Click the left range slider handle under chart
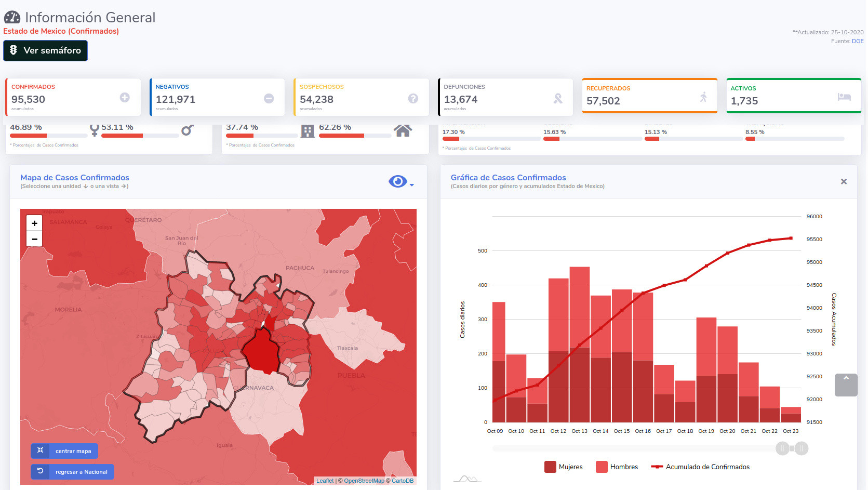Viewport: 868px width, 490px height. (x=782, y=448)
